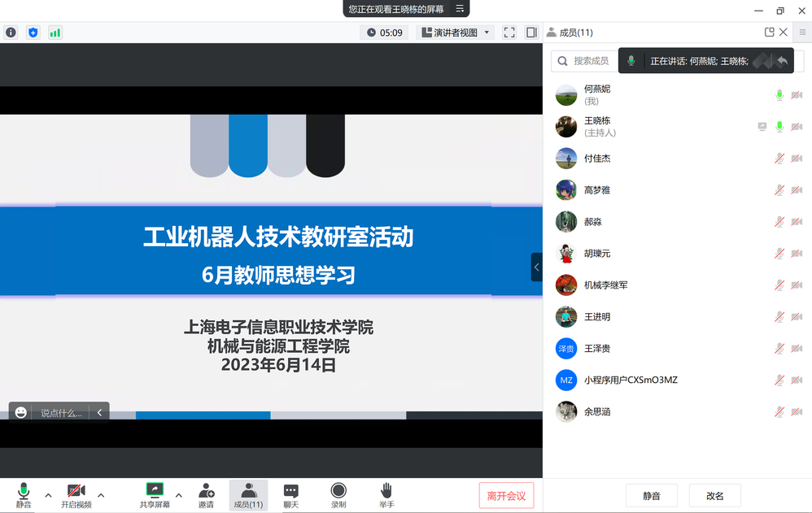The image size is (812, 513).
Task: Turn on video camera
Action: pyautogui.click(x=76, y=494)
